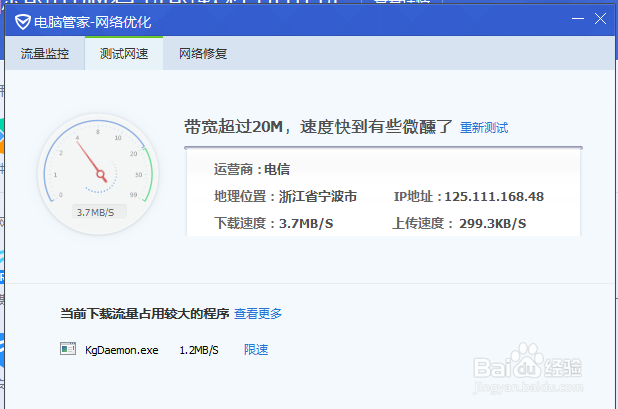Screen dimensions: 618x409
Task: Click the KgDaemon.exe program icon
Action: pos(68,349)
